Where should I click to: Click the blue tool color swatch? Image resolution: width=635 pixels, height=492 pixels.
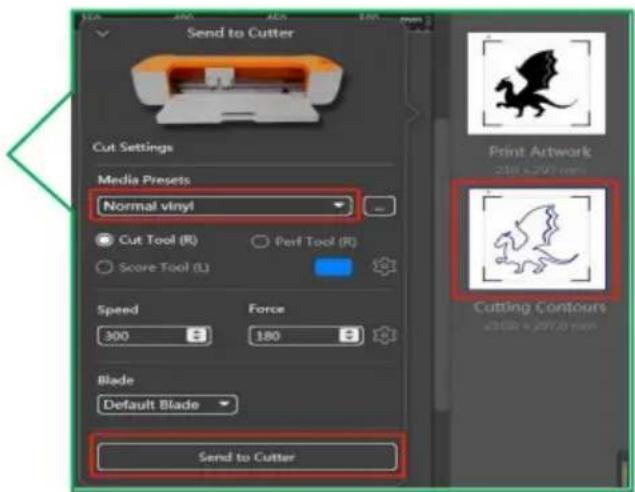point(333,267)
